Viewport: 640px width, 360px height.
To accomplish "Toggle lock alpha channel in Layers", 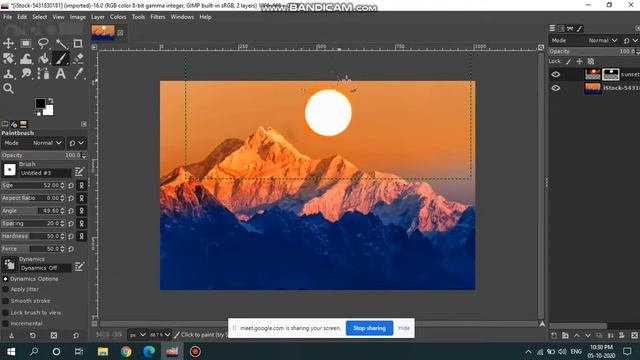I will tap(591, 62).
